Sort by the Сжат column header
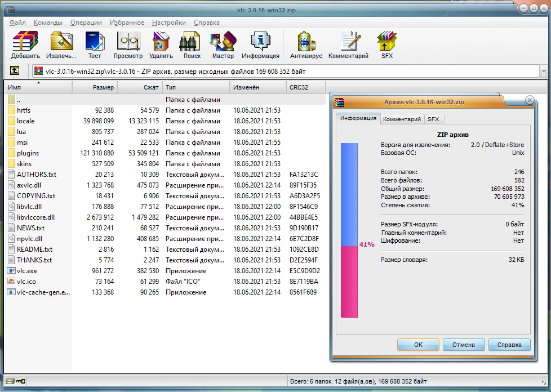 tap(140, 87)
